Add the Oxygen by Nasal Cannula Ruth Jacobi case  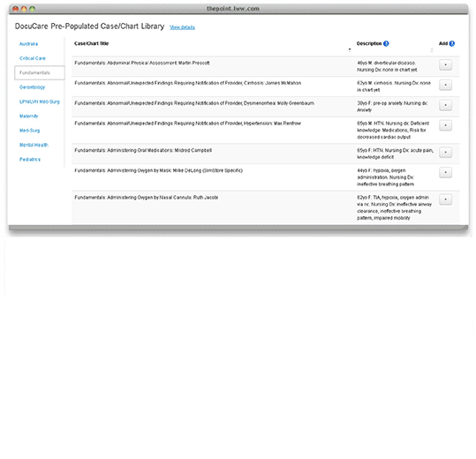[445, 199]
